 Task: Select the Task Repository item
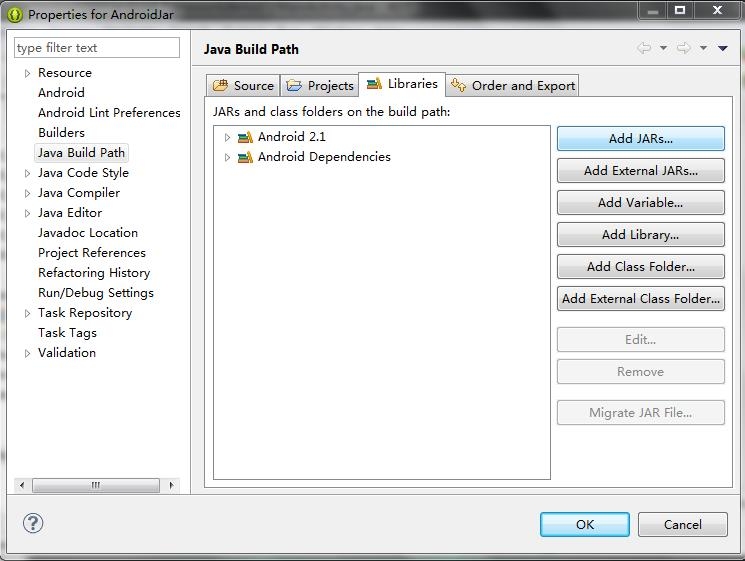[x=85, y=313]
